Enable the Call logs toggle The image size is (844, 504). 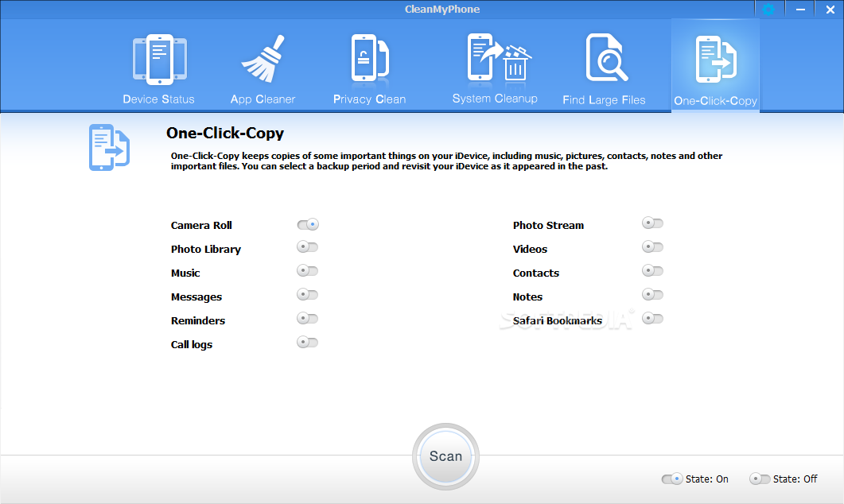pos(307,342)
